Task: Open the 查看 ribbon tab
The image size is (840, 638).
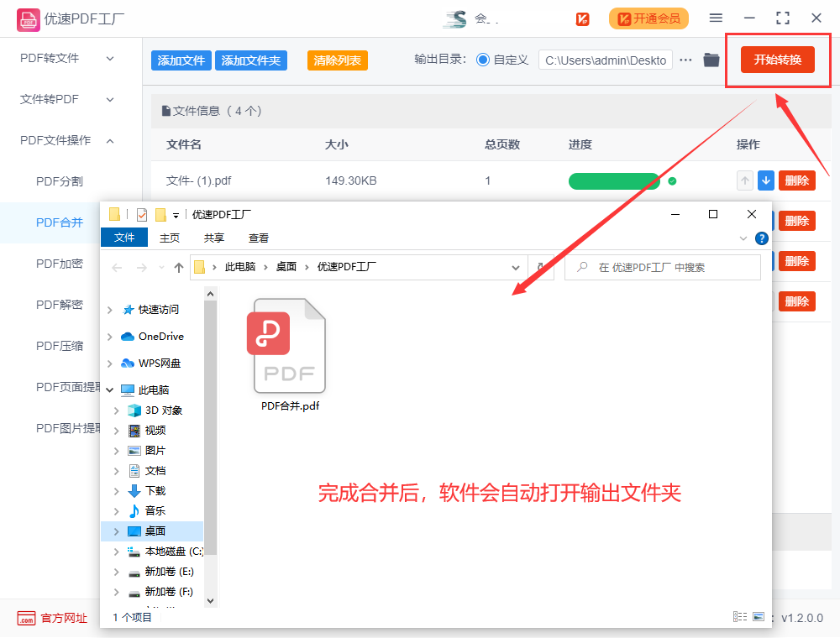Action: click(258, 238)
